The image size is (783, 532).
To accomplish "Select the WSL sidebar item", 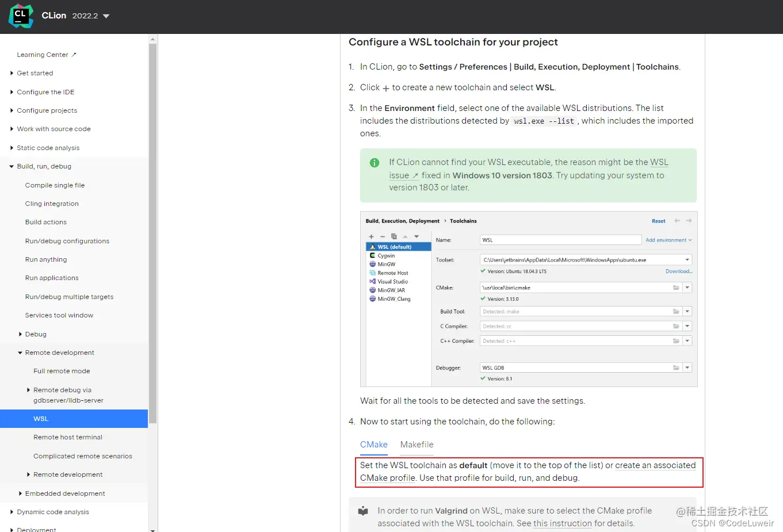I will point(74,419).
